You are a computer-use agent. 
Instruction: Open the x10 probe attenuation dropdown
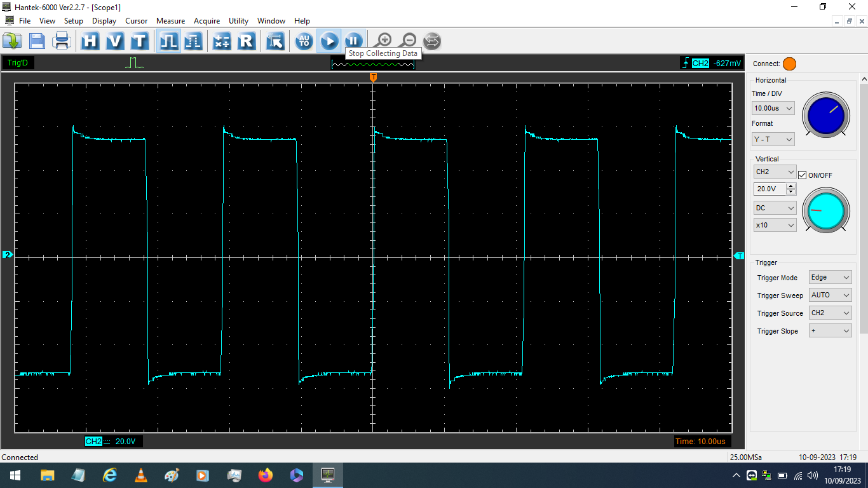click(x=775, y=225)
